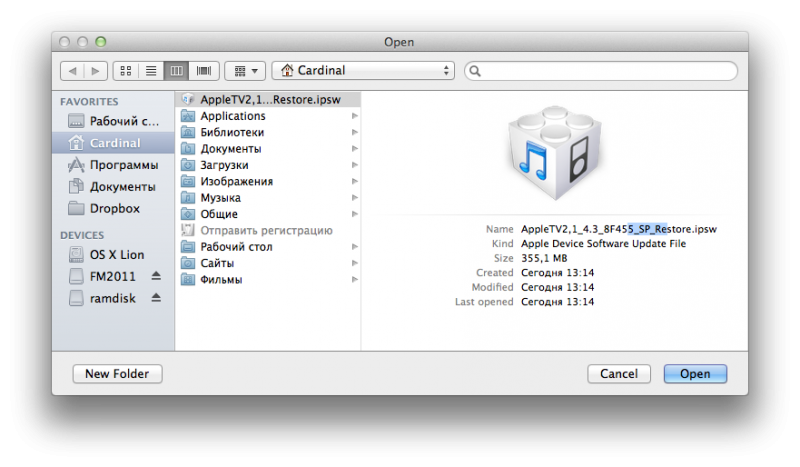Create a folder with New Folder
This screenshot has height=467, width=800.
(117, 374)
